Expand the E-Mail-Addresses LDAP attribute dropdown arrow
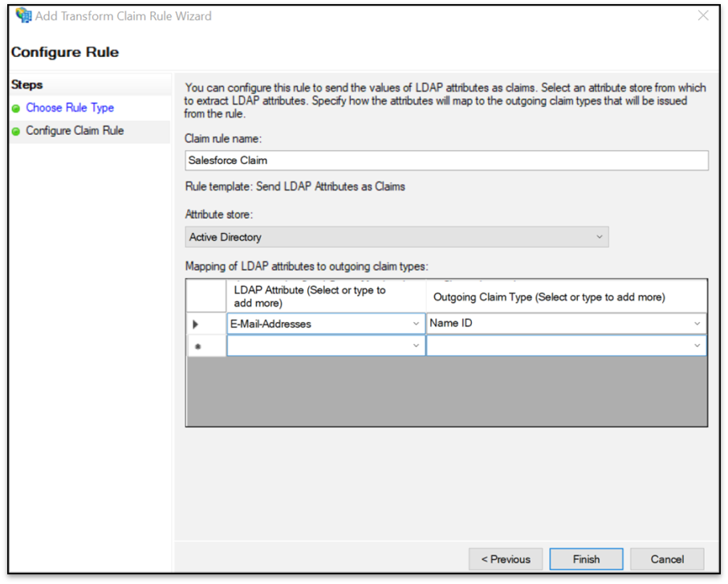 (416, 324)
